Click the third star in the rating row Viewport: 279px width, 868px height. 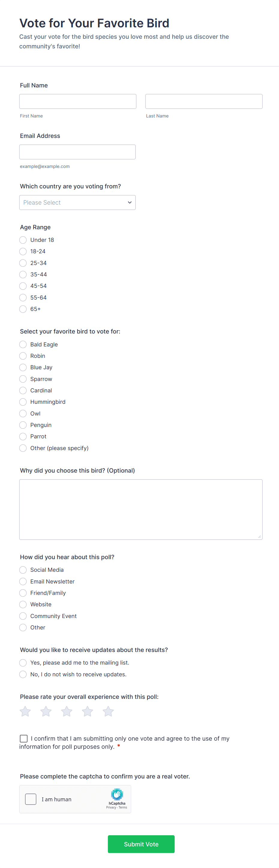pos(67,711)
